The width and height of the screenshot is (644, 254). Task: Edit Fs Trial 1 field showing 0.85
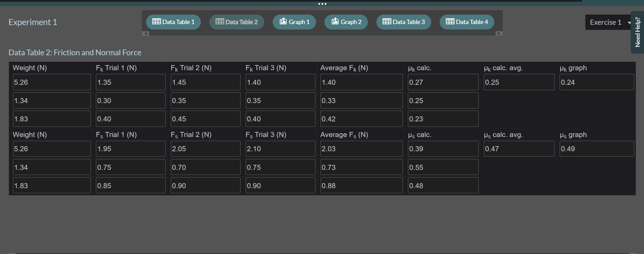click(131, 185)
